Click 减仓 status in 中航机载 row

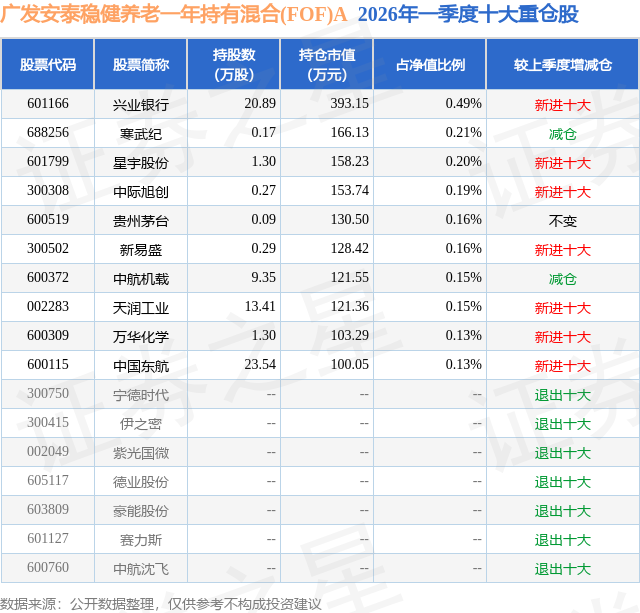[x=562, y=279]
